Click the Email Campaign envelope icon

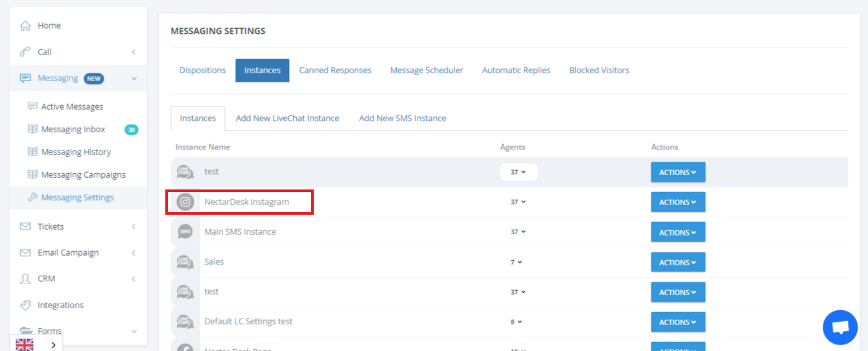(x=25, y=252)
